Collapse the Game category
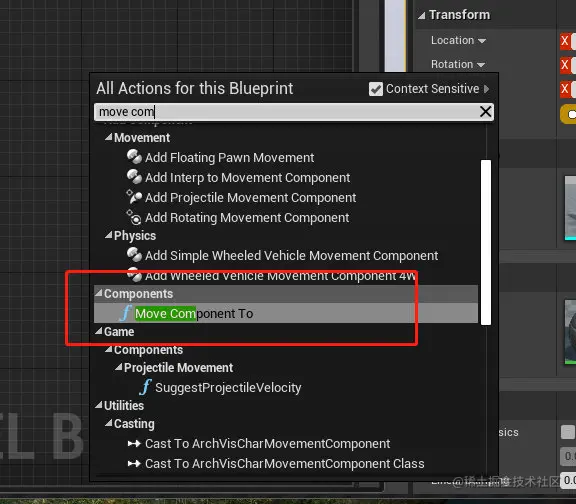This screenshot has height=504, width=576. coord(99,331)
